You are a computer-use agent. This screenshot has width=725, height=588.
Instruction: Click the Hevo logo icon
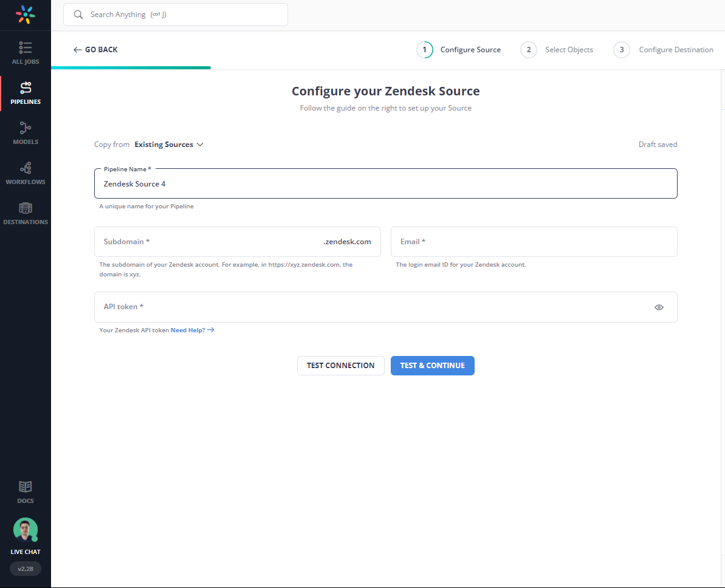(x=26, y=15)
